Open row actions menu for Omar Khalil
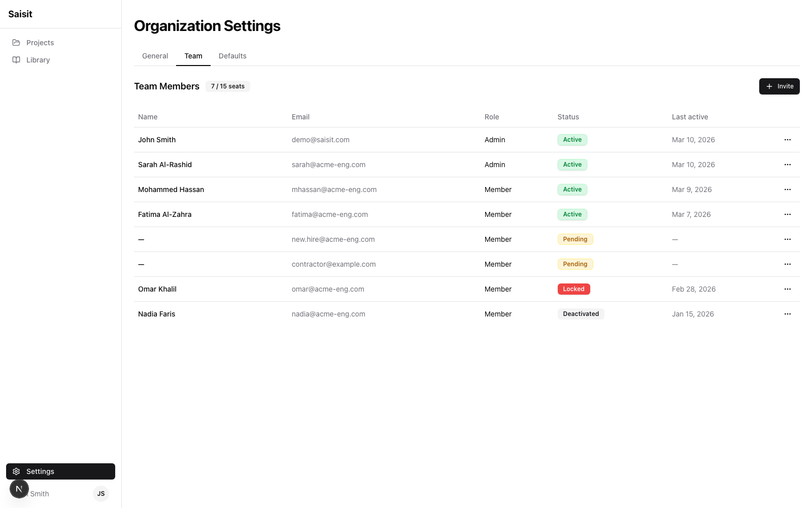Image resolution: width=812 pixels, height=508 pixels. coord(788,289)
